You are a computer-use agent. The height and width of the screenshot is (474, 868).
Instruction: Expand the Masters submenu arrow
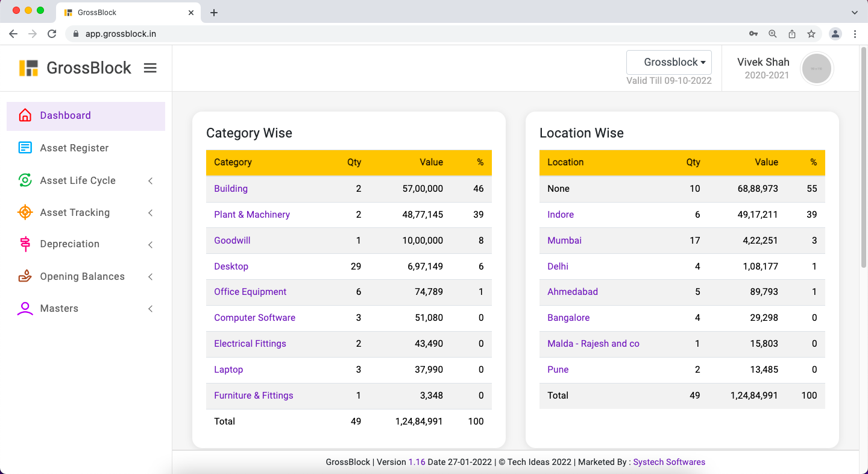tap(151, 309)
